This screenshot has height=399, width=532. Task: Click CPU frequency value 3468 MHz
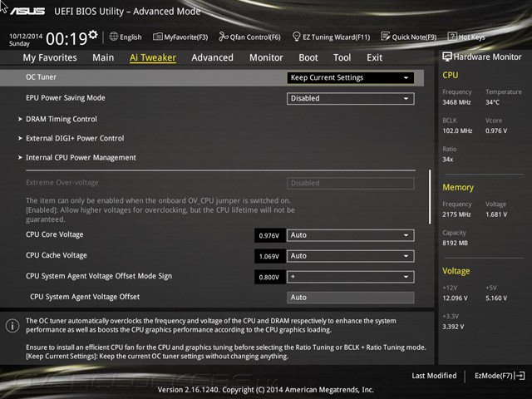(x=456, y=102)
